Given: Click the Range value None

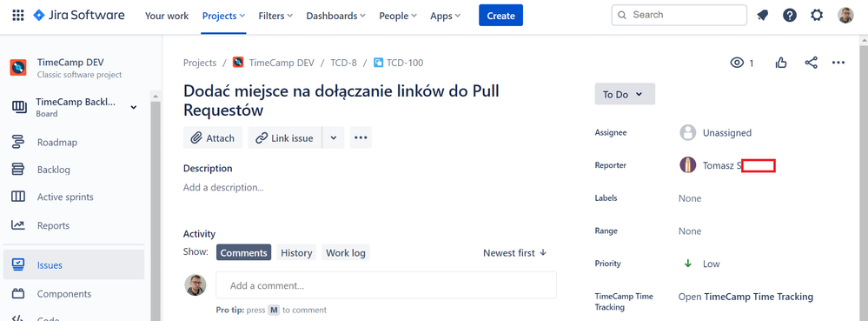Looking at the screenshot, I should coord(690,231).
